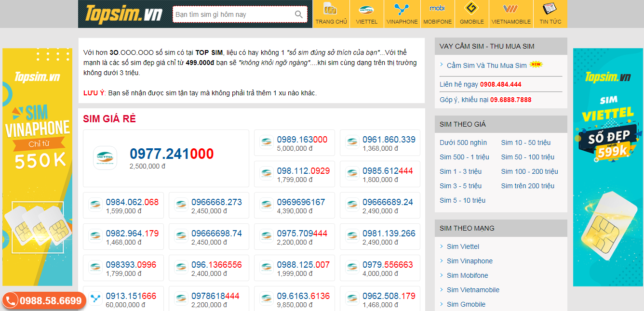Pick SIM number 0913.151666
The image size is (644, 311).
point(131,297)
